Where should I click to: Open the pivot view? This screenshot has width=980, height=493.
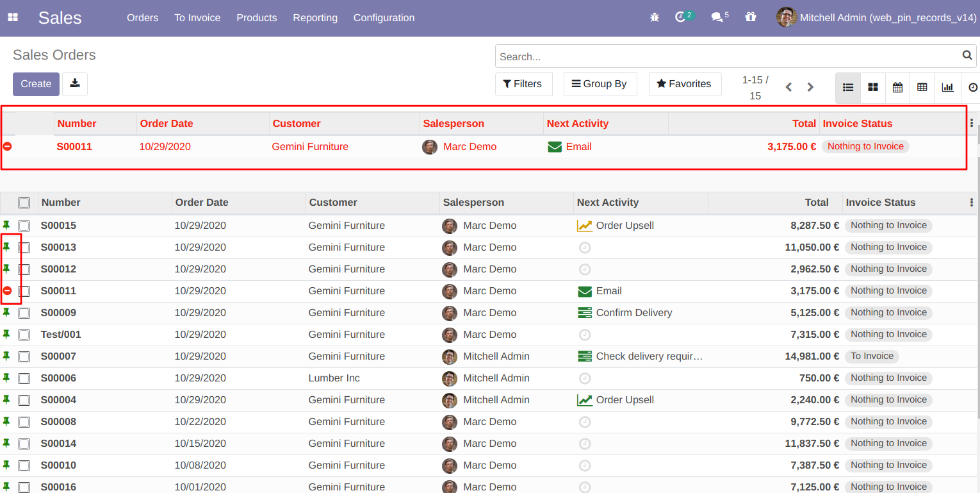[x=922, y=87]
